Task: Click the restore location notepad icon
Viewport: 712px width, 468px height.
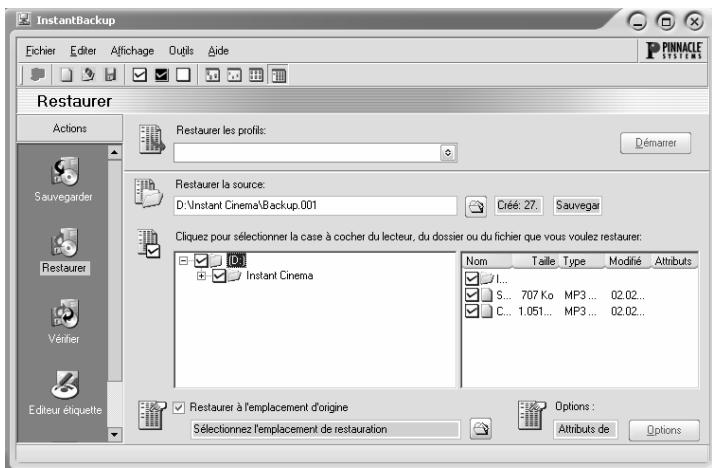Action: [151, 414]
